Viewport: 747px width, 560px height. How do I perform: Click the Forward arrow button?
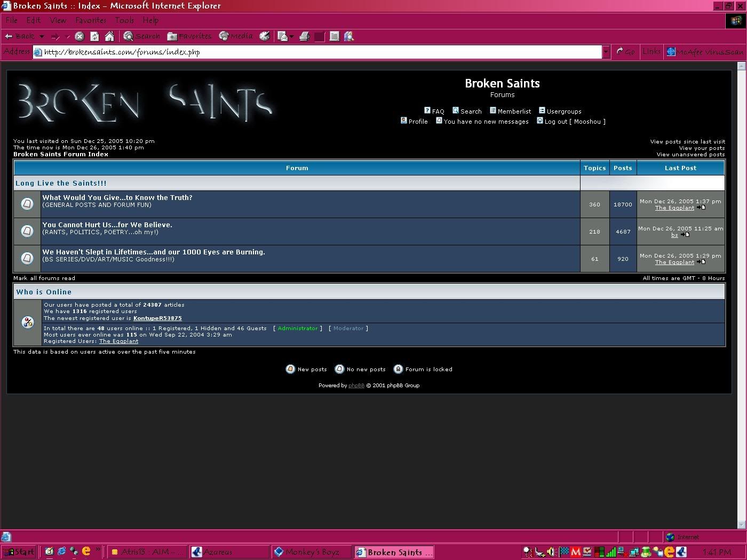pyautogui.click(x=55, y=36)
